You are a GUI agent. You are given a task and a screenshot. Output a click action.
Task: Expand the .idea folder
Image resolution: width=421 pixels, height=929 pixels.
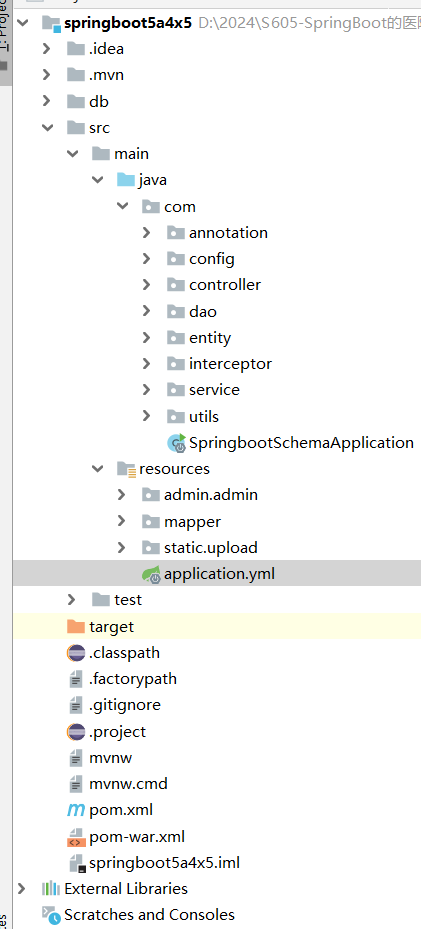pyautogui.click(x=47, y=49)
